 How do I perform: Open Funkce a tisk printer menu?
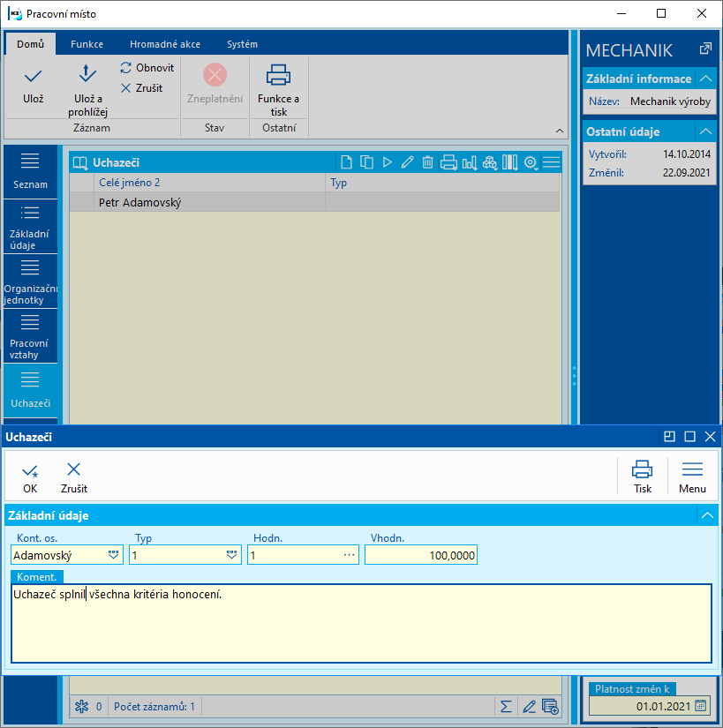coord(279,91)
